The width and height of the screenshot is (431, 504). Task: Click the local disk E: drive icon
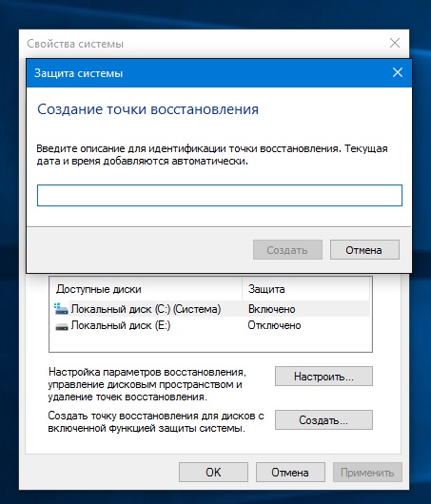[x=62, y=326]
